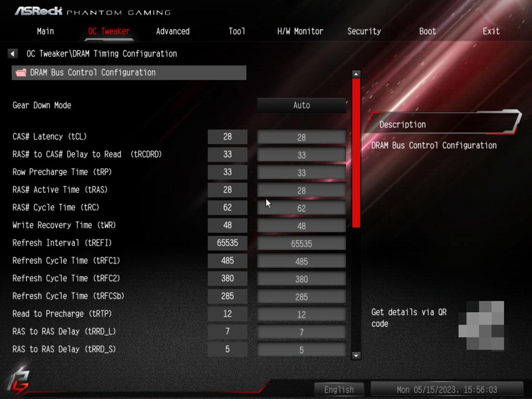This screenshot has height=399, width=532.
Task: Edit the Read to Precharge (tRTP) input
Action: [x=301, y=314]
